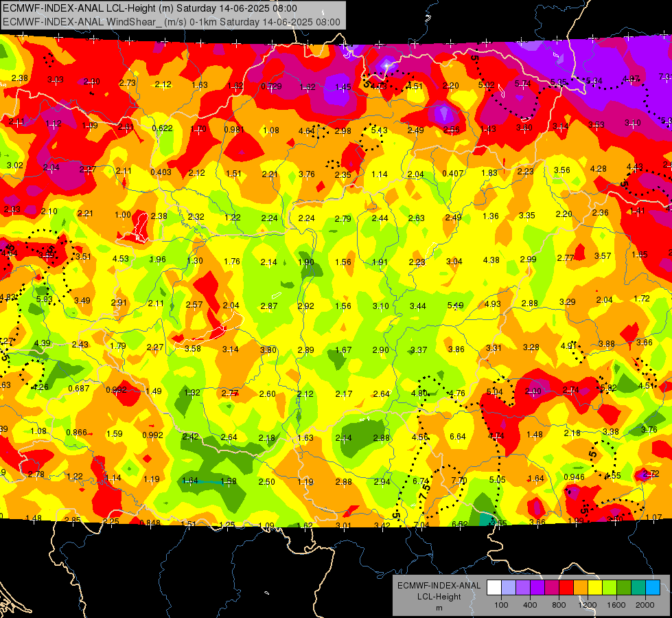Screen dimensions: 672x618
Task: Select the map value 3.44
Action: 417,306
